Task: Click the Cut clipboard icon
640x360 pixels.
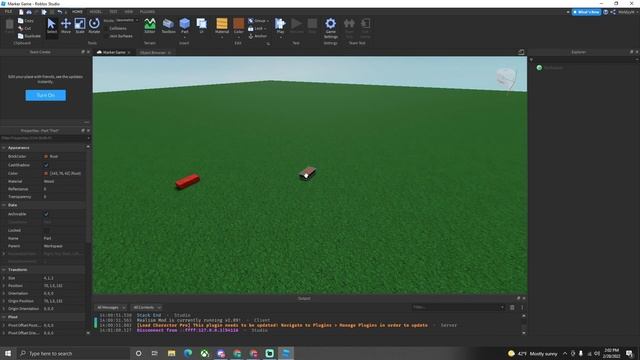Action: tap(20, 28)
